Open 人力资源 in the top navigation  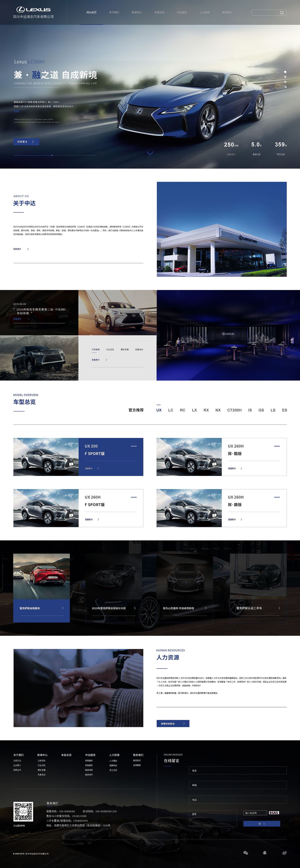coord(204,13)
